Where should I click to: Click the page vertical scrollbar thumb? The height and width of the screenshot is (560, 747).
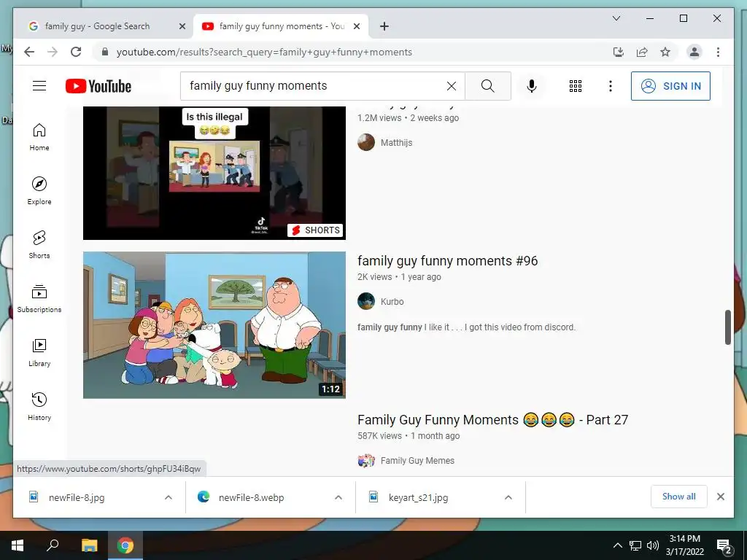(727, 327)
